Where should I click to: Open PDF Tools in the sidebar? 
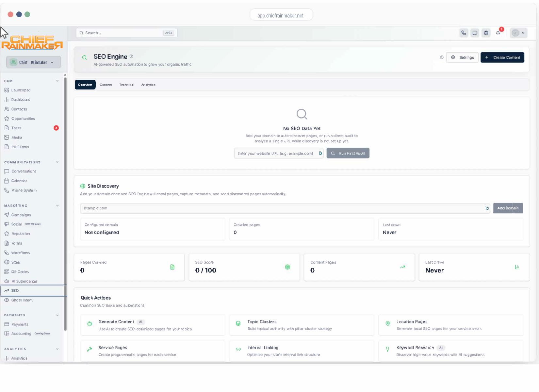[20, 147]
